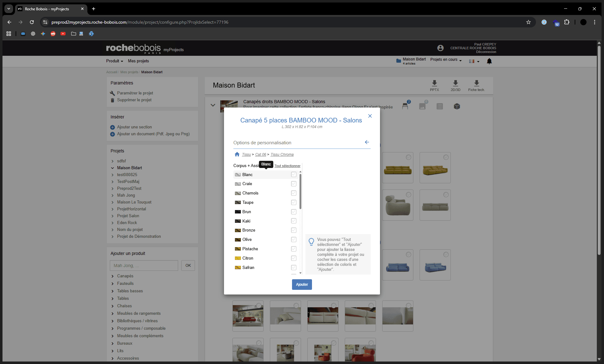Open the browser extensions puzzle icon

point(567,22)
